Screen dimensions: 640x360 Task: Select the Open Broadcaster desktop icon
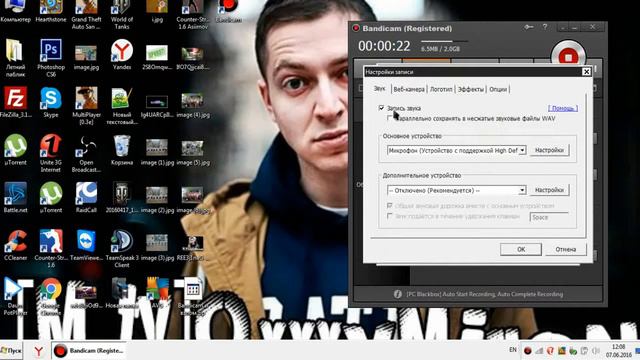(x=86, y=153)
